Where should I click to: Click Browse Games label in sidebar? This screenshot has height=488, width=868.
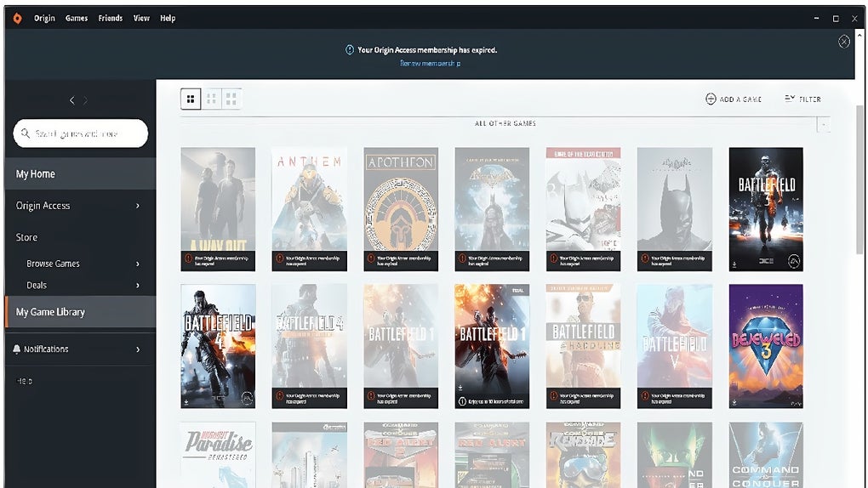[x=53, y=264]
